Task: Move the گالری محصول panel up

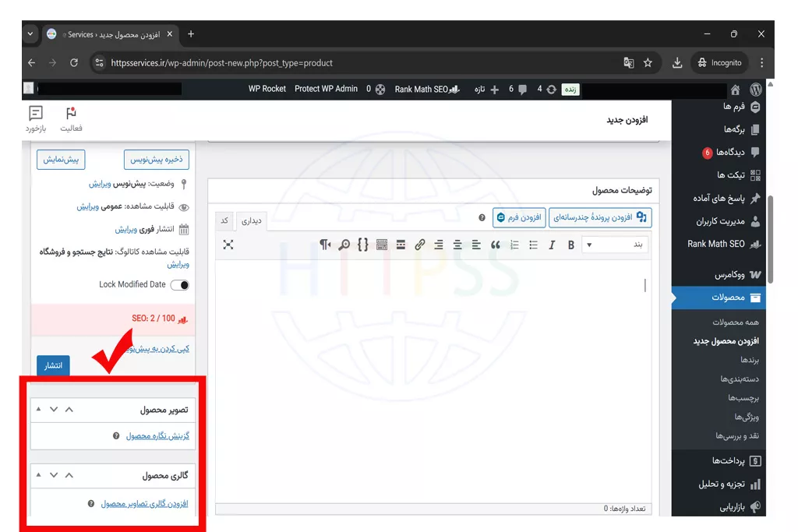Action: click(x=69, y=475)
